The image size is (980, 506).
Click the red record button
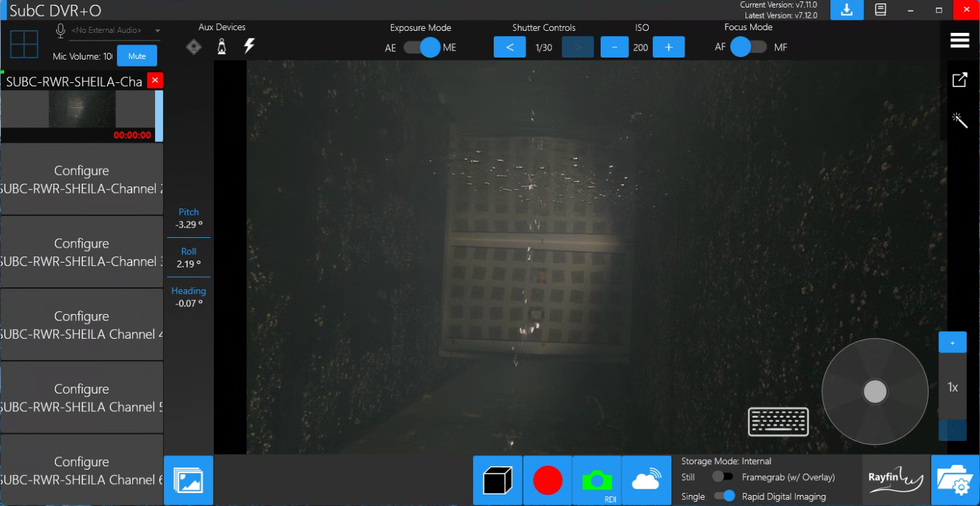click(x=547, y=481)
